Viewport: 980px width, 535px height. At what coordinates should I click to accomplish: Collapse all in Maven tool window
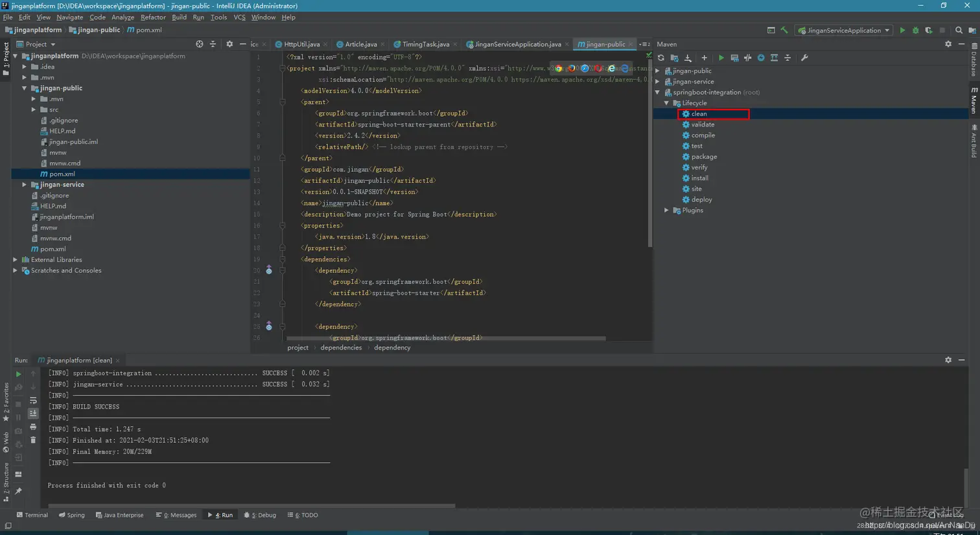tap(787, 58)
